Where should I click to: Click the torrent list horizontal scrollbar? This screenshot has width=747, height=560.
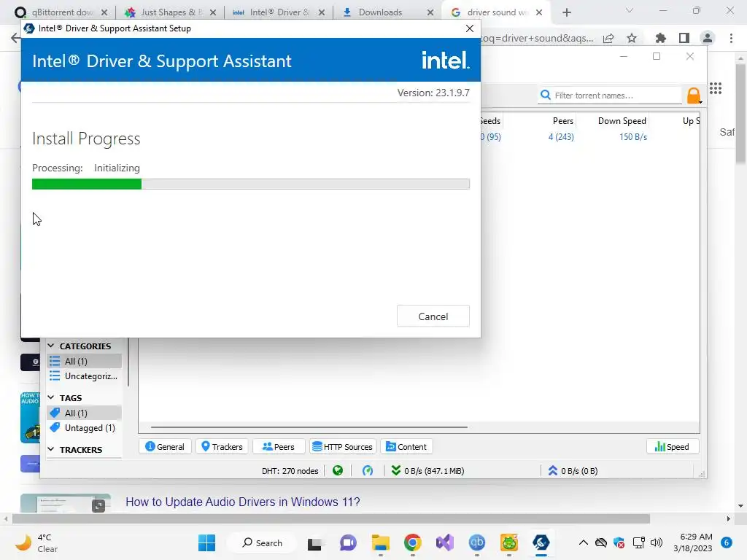[x=309, y=427]
